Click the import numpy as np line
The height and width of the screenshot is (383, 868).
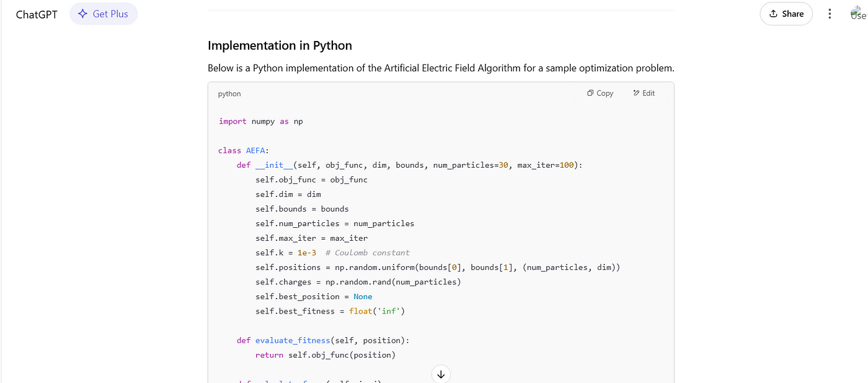[x=261, y=121]
